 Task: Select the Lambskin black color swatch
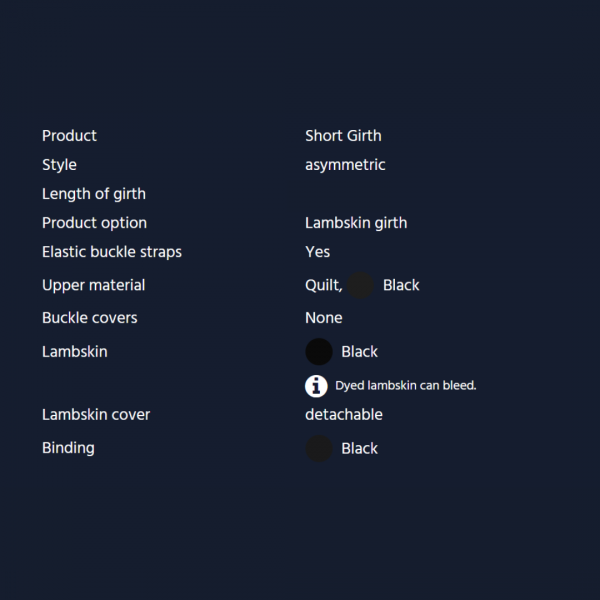(319, 352)
